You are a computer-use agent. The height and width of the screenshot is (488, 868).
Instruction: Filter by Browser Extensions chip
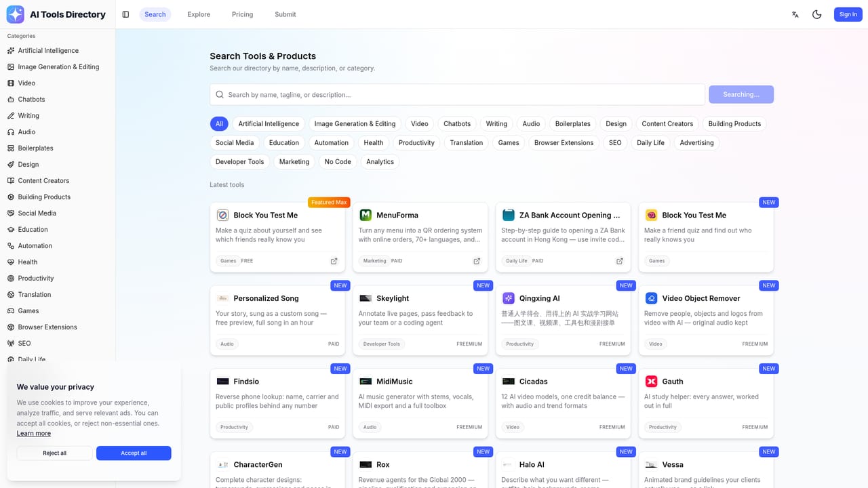tap(564, 143)
